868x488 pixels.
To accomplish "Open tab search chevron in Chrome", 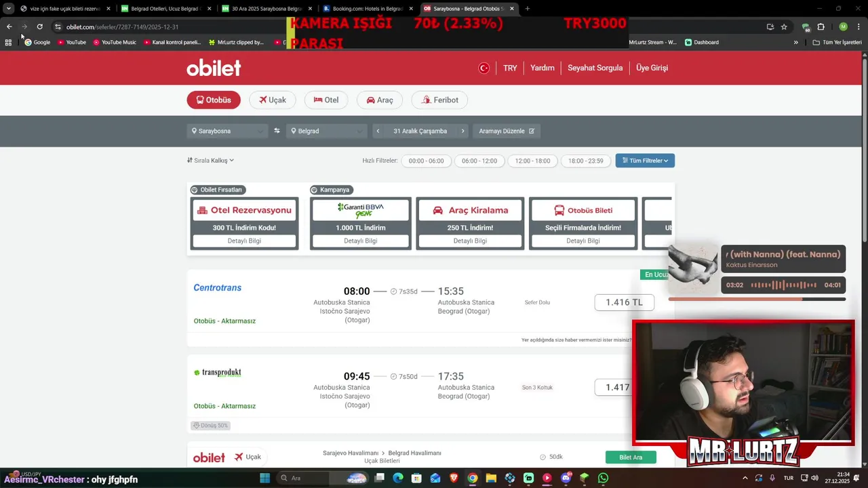I will coord(9,9).
